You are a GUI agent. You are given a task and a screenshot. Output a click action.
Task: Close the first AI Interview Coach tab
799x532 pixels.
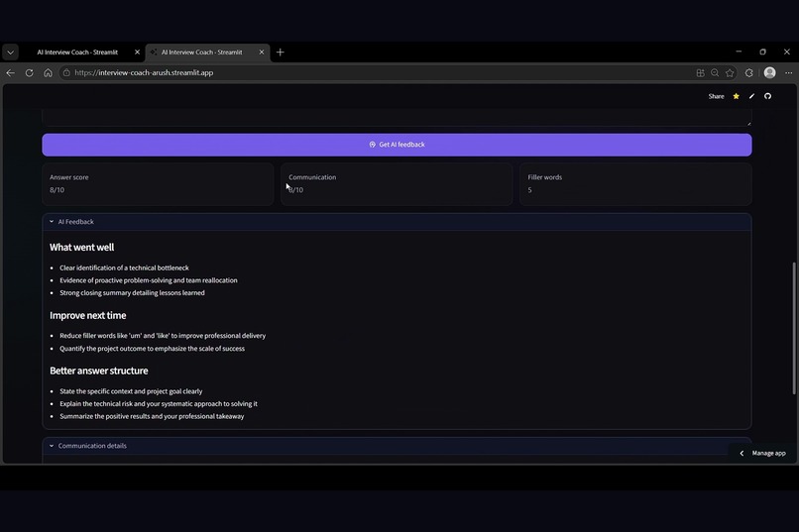(x=137, y=52)
